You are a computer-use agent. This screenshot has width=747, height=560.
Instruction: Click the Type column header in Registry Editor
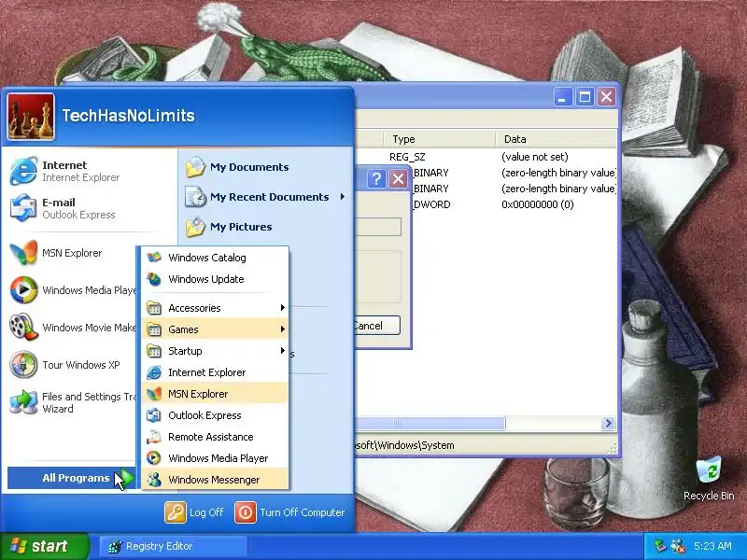click(439, 139)
